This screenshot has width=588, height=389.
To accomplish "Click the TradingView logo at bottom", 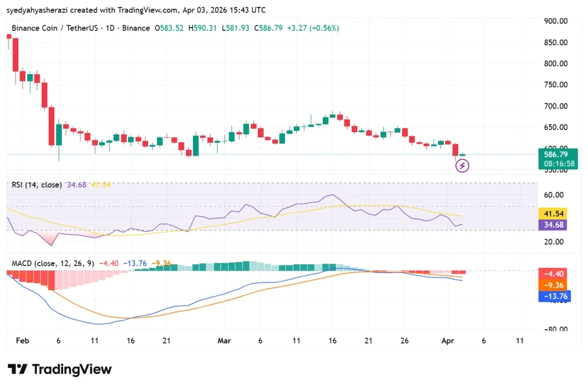I will (60, 369).
